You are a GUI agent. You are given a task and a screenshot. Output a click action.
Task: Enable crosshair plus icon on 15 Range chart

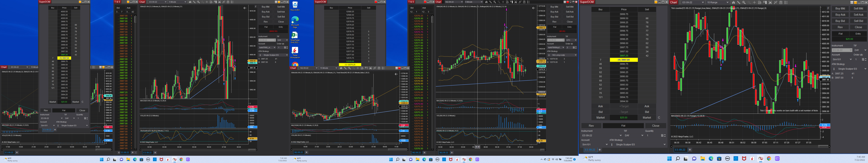click(754, 2)
